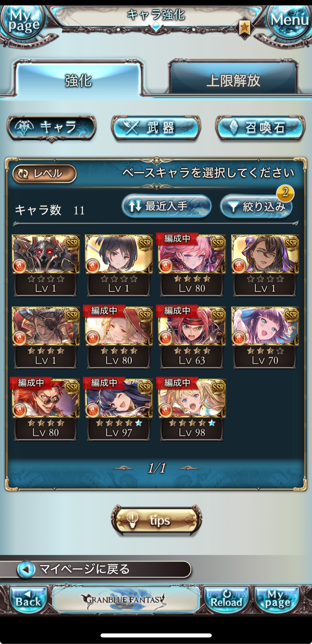Tap the gold star bookmark badge
Image resolution: width=312 pixels, height=644 pixels.
(244, 28)
